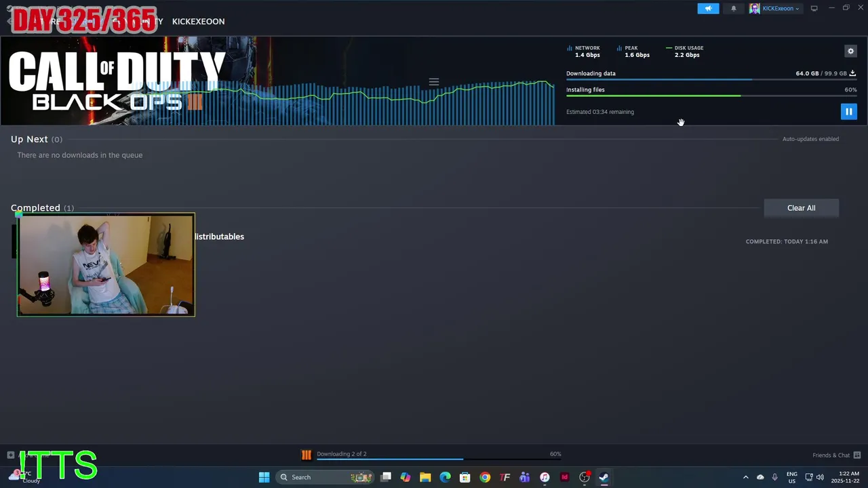Click the Call of Duty Black Ops III banner

115,81
